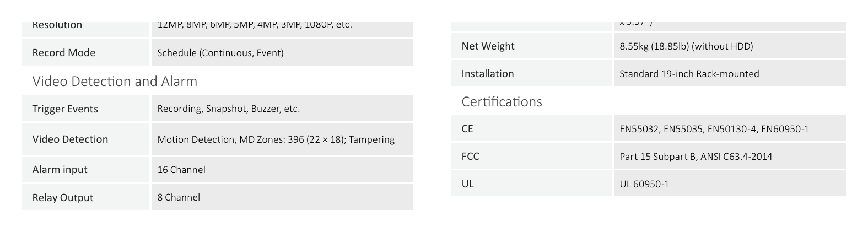Click the FCC label cell

tap(532, 156)
